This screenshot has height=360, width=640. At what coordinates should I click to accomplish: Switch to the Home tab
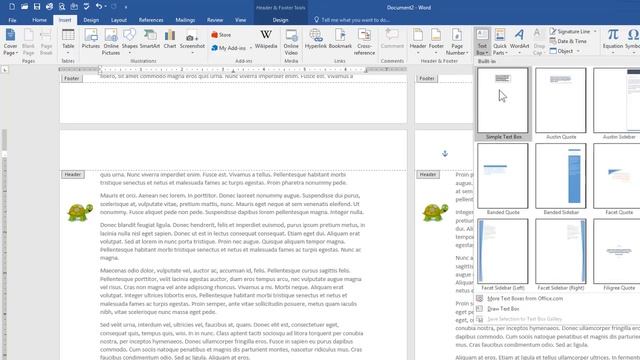pos(39,20)
